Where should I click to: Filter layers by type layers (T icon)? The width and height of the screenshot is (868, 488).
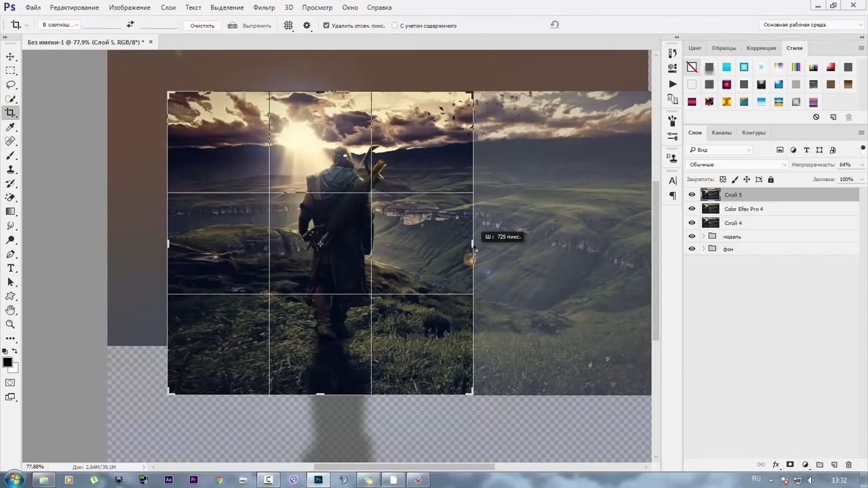pyautogui.click(x=806, y=150)
